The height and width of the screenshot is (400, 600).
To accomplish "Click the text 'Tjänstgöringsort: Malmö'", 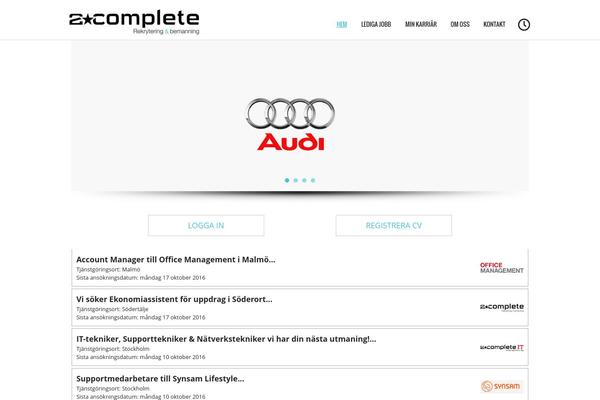I will point(108,269).
